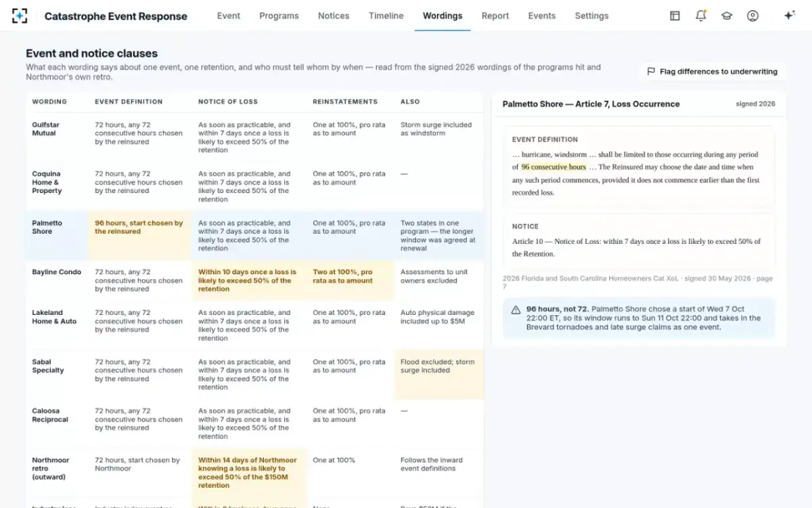The width and height of the screenshot is (812, 508).
Task: Open the user profile icon
Action: (x=752, y=16)
